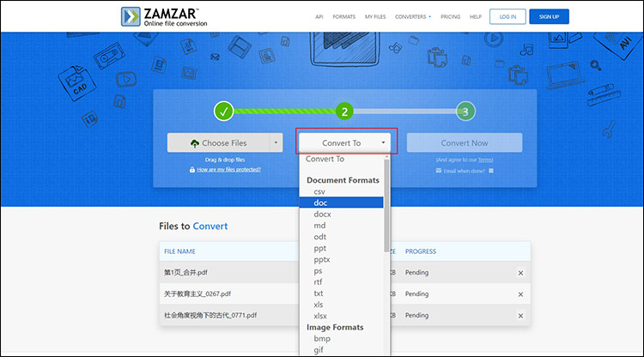Image resolution: width=644 pixels, height=357 pixels.
Task: Go to MY FILES
Action: pos(375,17)
